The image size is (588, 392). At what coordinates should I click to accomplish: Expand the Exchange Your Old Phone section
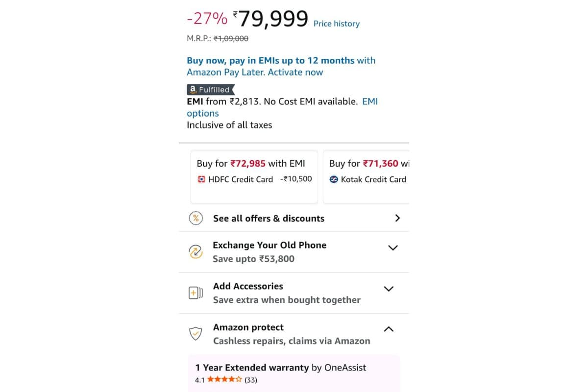pyautogui.click(x=392, y=248)
